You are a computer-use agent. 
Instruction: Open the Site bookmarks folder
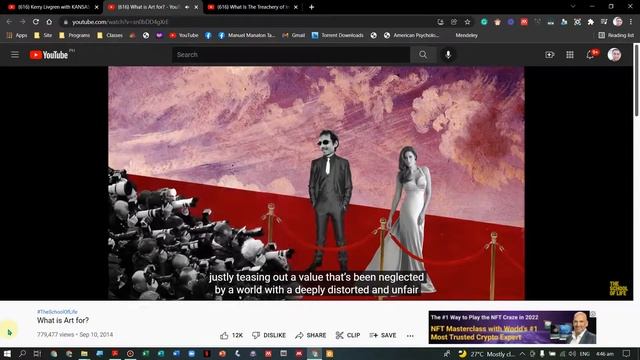[x=43, y=36]
